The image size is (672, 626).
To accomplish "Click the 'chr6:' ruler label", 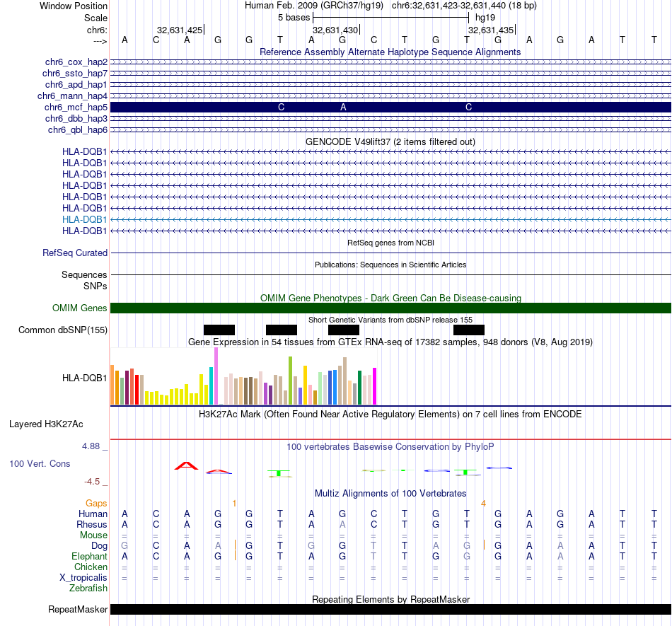I will (98, 30).
